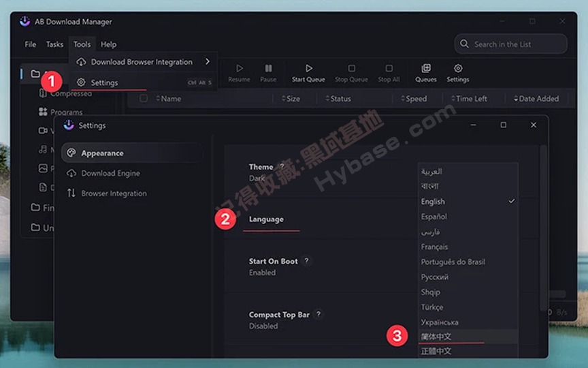Click the Stop All icon

point(389,68)
